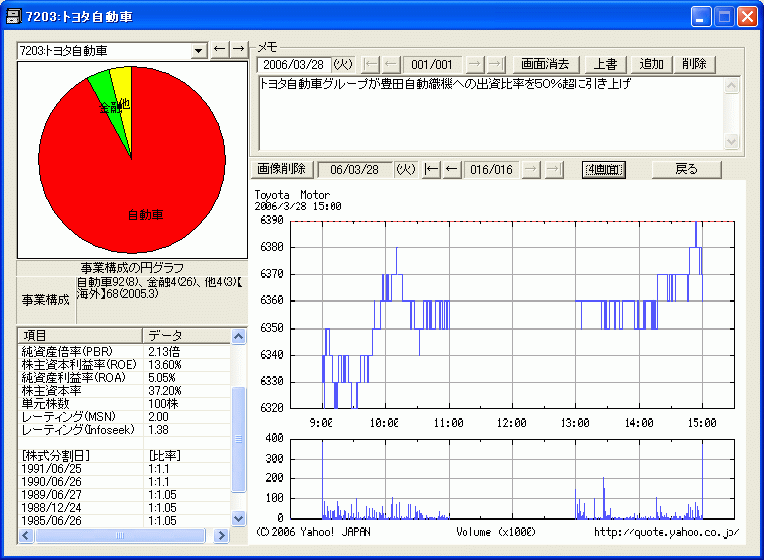Click inside the memo text area
This screenshot has width=764, height=560.
490,113
